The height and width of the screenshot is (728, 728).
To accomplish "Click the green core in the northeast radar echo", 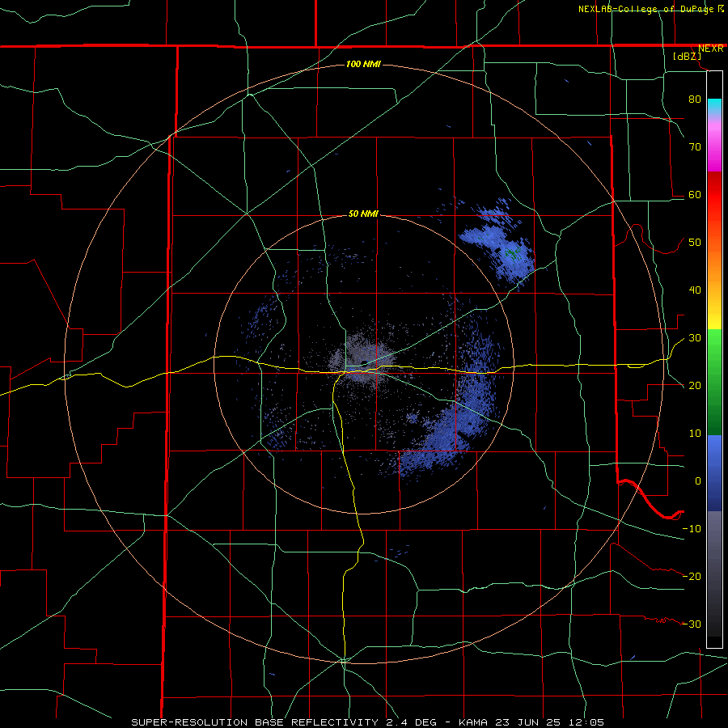I will pos(513,253).
